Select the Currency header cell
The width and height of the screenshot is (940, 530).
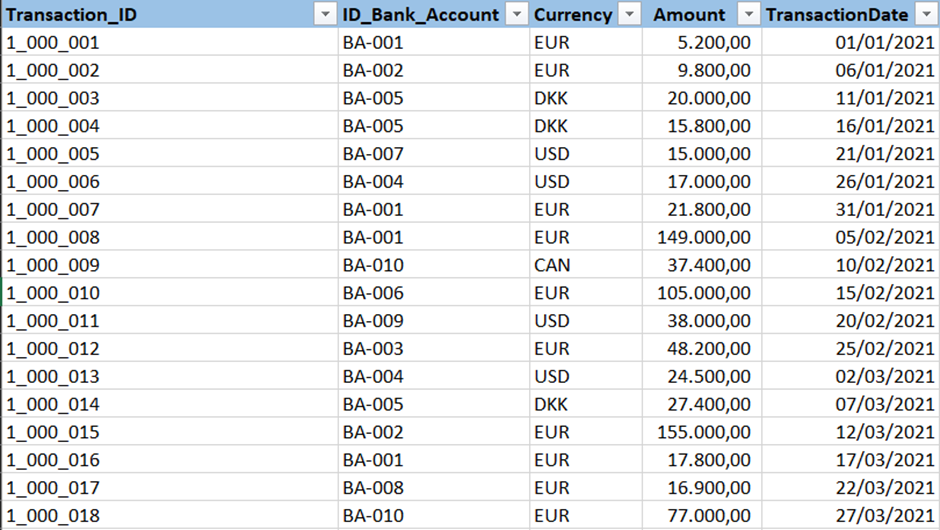click(586, 14)
